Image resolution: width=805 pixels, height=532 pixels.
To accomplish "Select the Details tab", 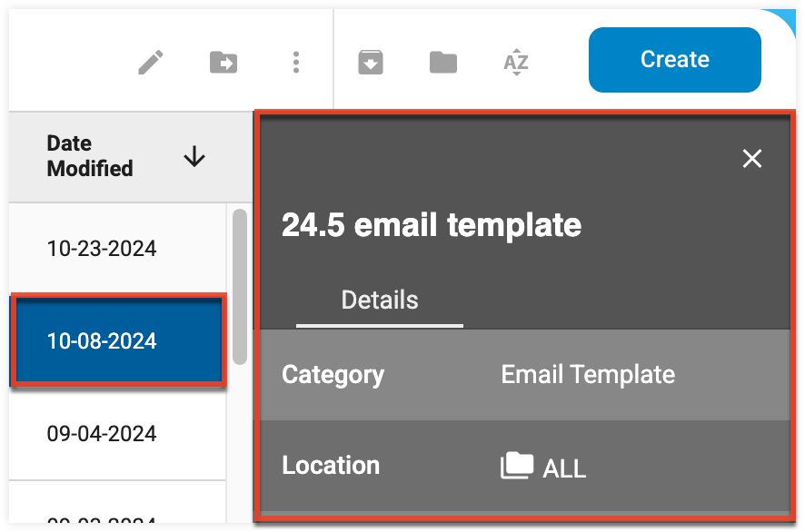I will pos(380,301).
